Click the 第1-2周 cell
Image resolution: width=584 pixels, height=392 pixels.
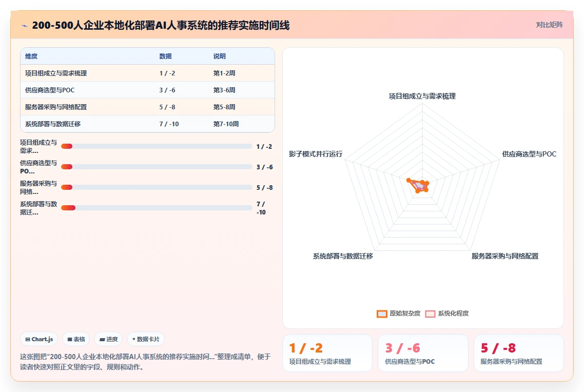[224, 73]
